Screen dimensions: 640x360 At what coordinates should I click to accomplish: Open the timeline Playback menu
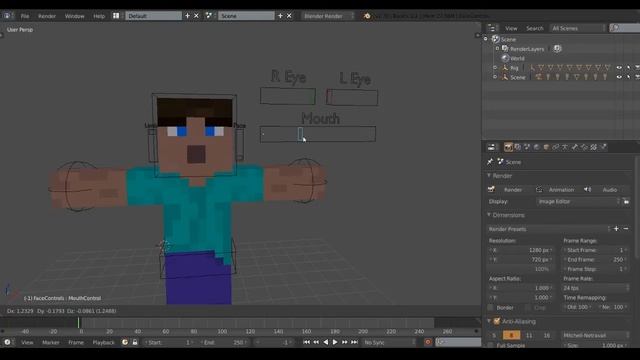pyautogui.click(x=104, y=342)
